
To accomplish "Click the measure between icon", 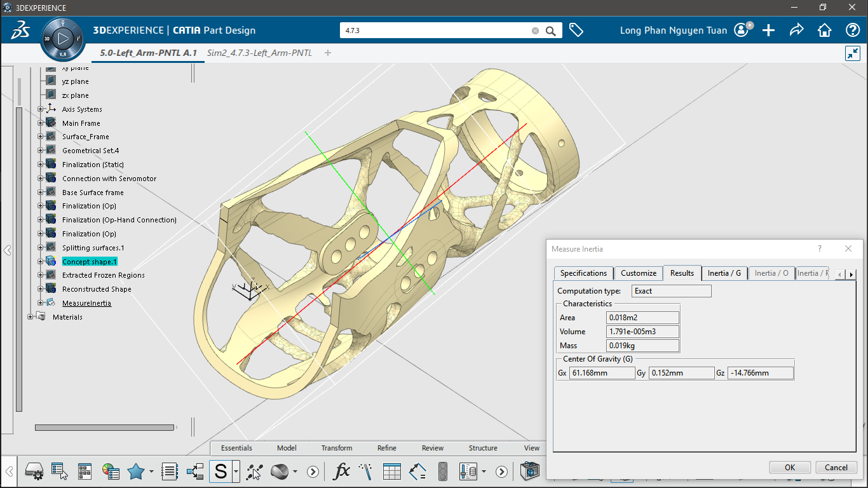I will [x=417, y=471].
